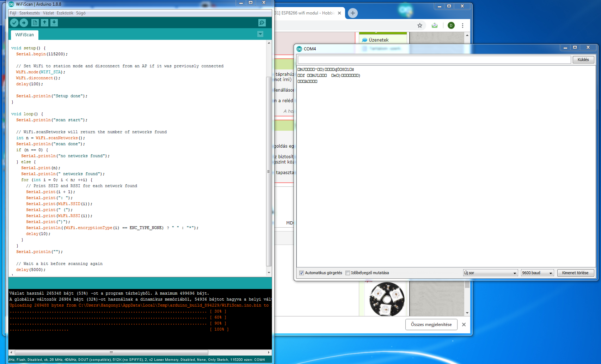This screenshot has width=601, height=364.
Task: Open the Üzenetek link in Chrome
Action: 379,40
